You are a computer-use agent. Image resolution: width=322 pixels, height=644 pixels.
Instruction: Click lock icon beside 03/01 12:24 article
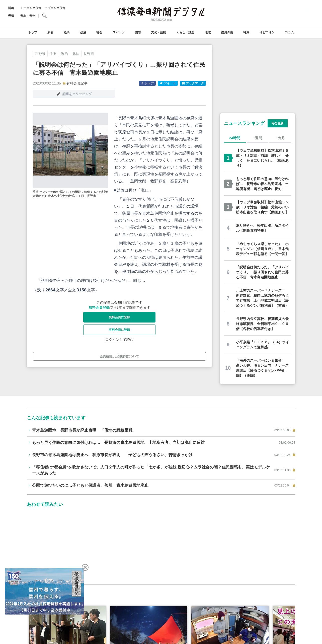(294, 455)
